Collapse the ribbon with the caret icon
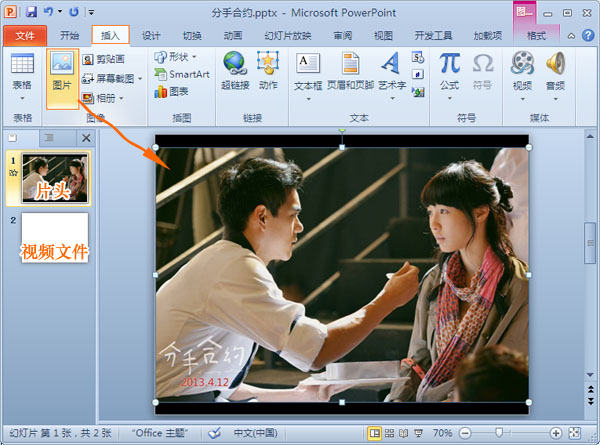The width and height of the screenshot is (600, 445). coord(571,36)
